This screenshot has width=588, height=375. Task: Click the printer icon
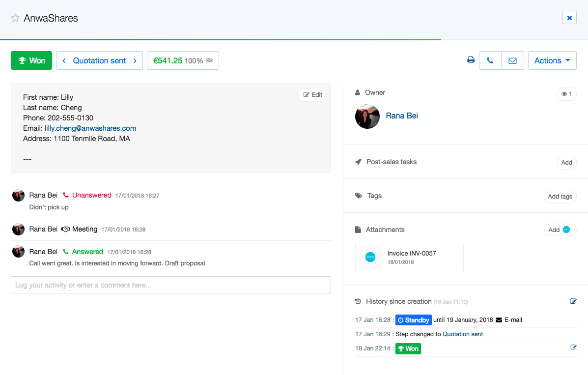point(471,60)
